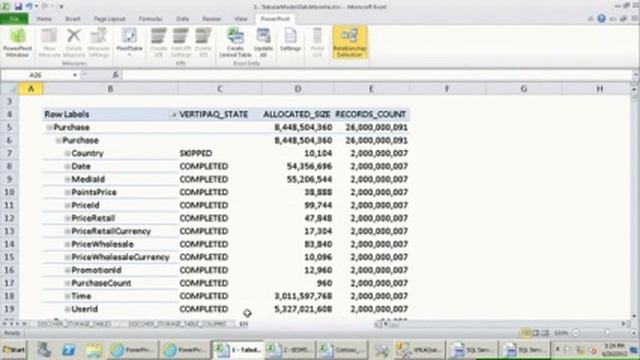
Task: Expand the PriceId row
Action: 67,205
